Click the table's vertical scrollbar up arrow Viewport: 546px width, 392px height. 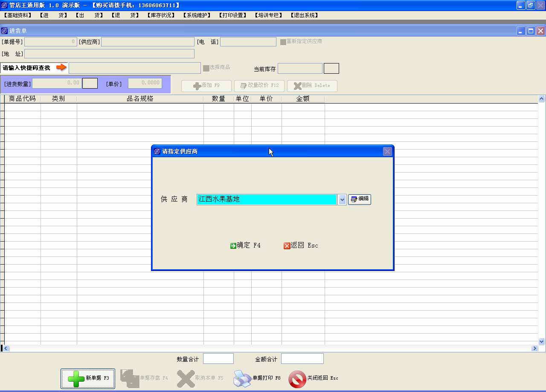(x=542, y=99)
